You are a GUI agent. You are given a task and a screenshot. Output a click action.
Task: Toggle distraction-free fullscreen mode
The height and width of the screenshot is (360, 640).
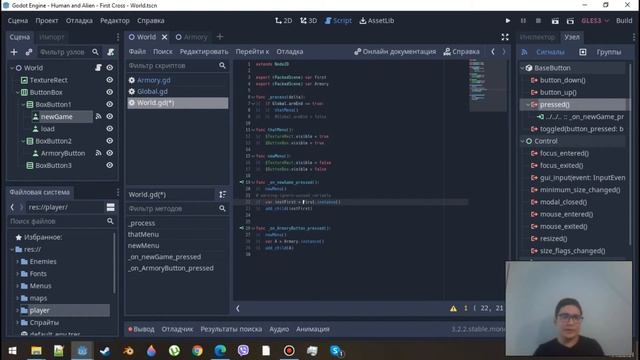[x=505, y=37]
